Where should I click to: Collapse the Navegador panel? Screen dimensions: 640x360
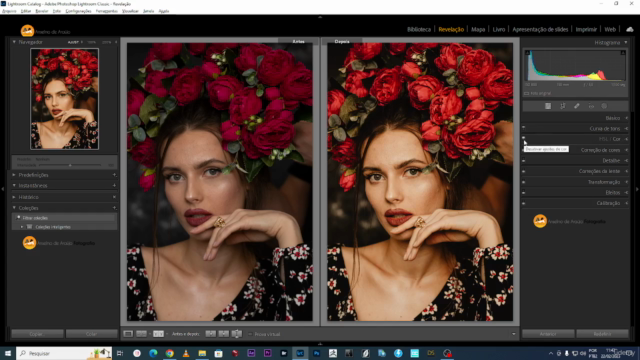click(x=14, y=42)
